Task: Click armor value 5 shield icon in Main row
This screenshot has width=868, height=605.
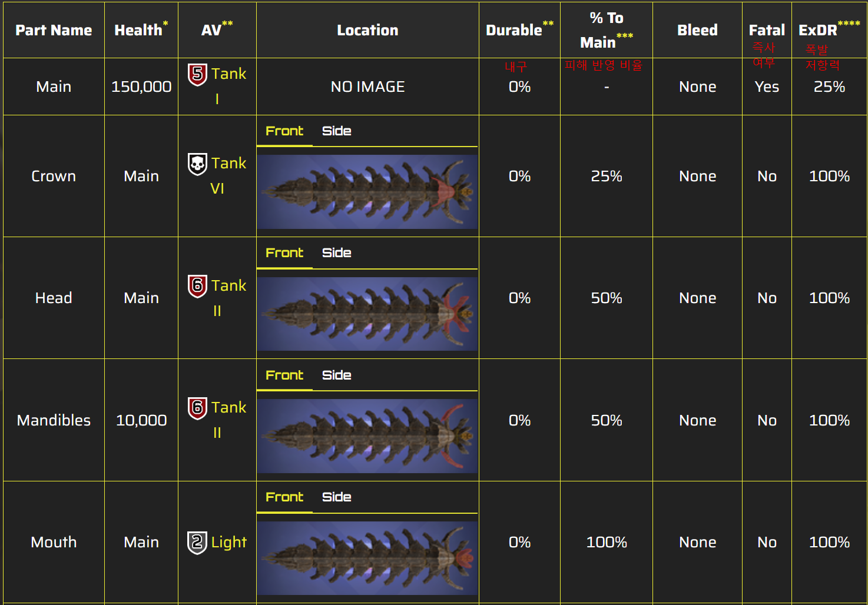Action: pos(197,75)
